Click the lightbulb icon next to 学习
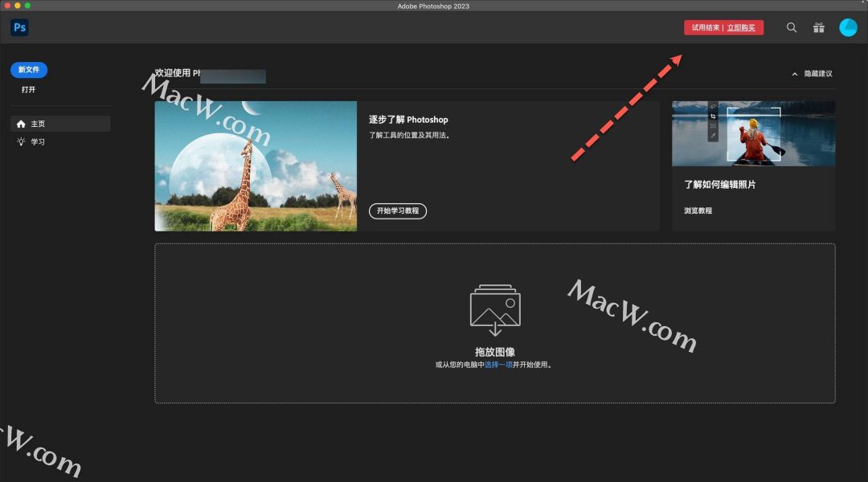The width and height of the screenshot is (868, 482). [21, 141]
